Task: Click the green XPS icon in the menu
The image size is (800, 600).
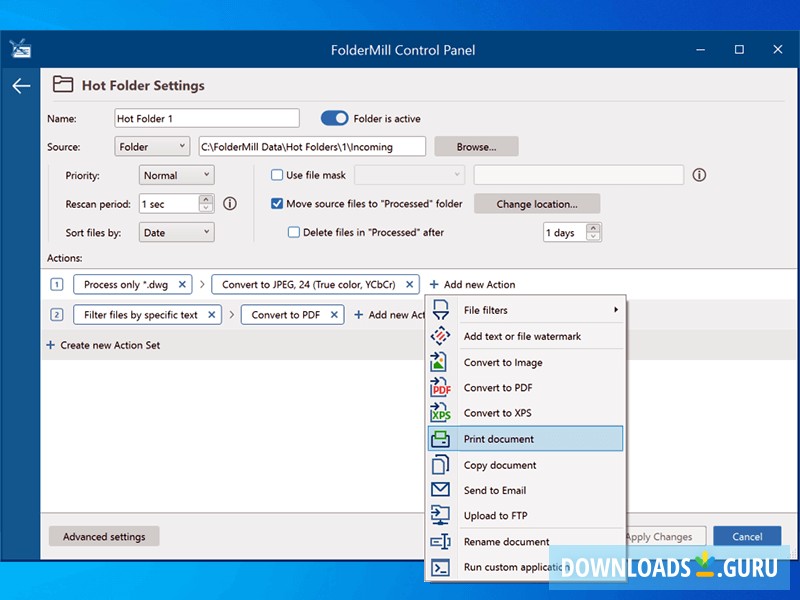Action: [440, 412]
